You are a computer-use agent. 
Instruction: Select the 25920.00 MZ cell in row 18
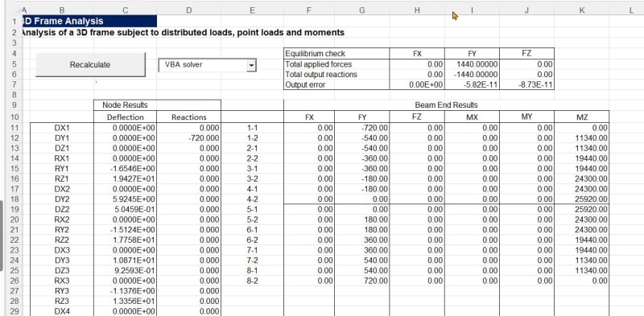(581, 199)
